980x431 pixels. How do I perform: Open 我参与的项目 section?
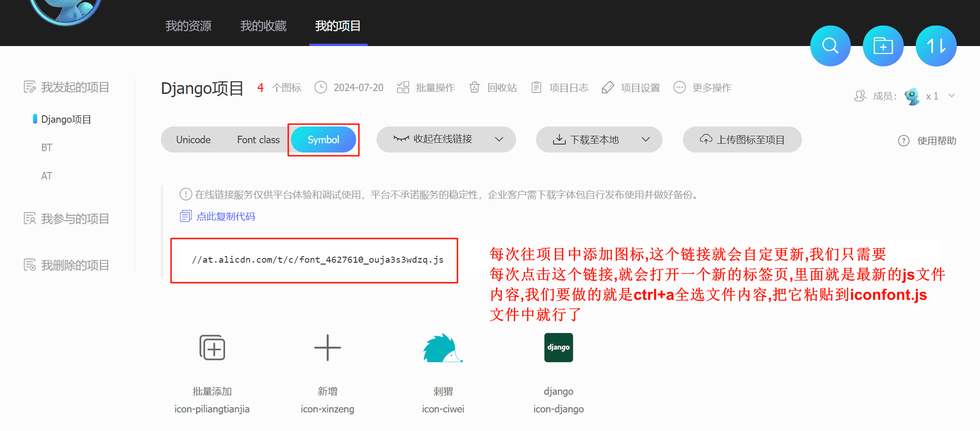tap(75, 219)
